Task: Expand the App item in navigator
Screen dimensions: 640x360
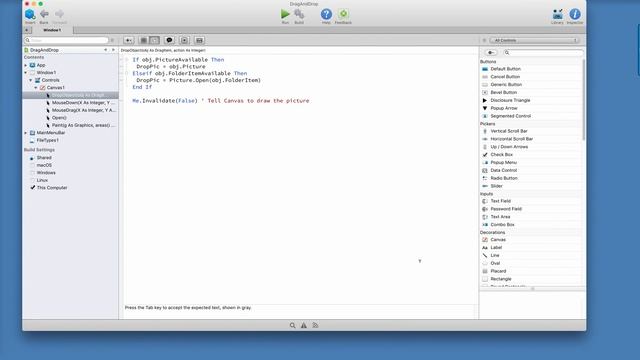Action: point(26,65)
